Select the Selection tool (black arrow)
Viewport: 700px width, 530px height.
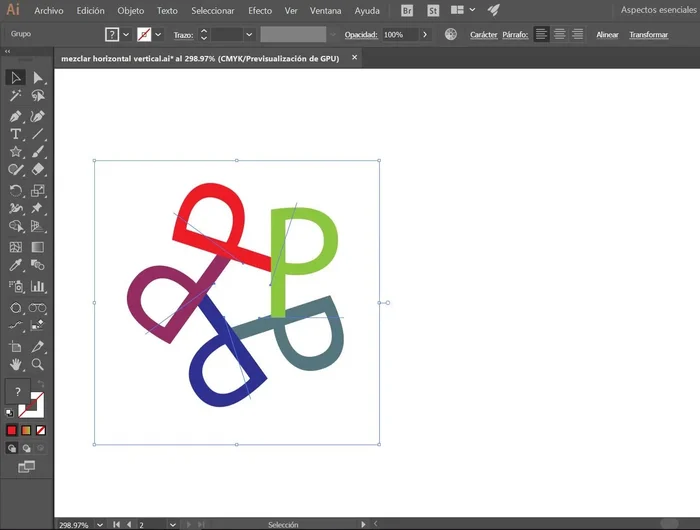tap(16, 78)
